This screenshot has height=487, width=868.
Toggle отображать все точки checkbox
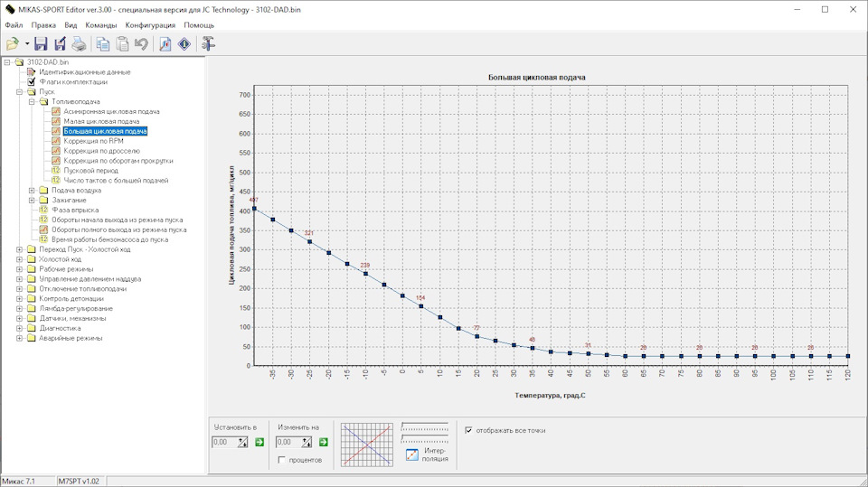click(469, 430)
